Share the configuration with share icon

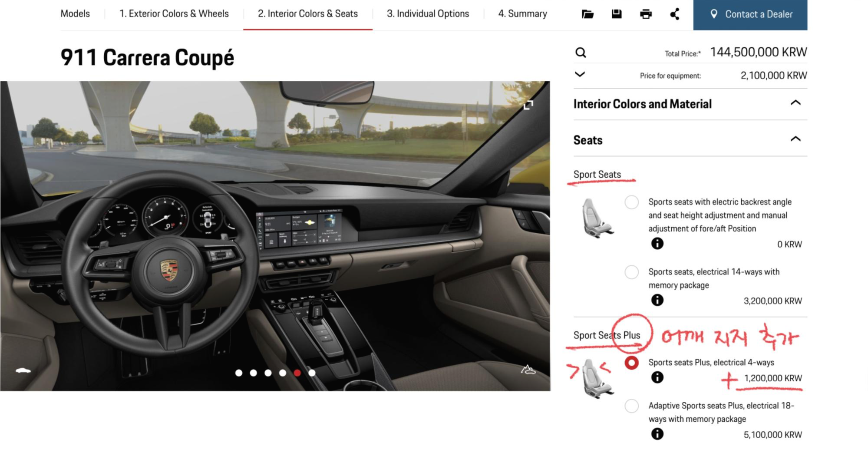tap(675, 14)
